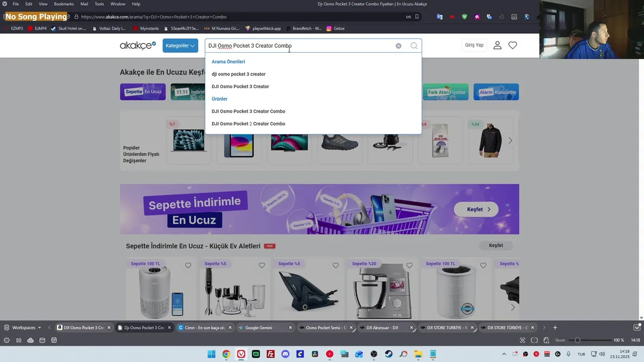
Task: Click the bookmark icon in the address bar
Action: [417, 17]
